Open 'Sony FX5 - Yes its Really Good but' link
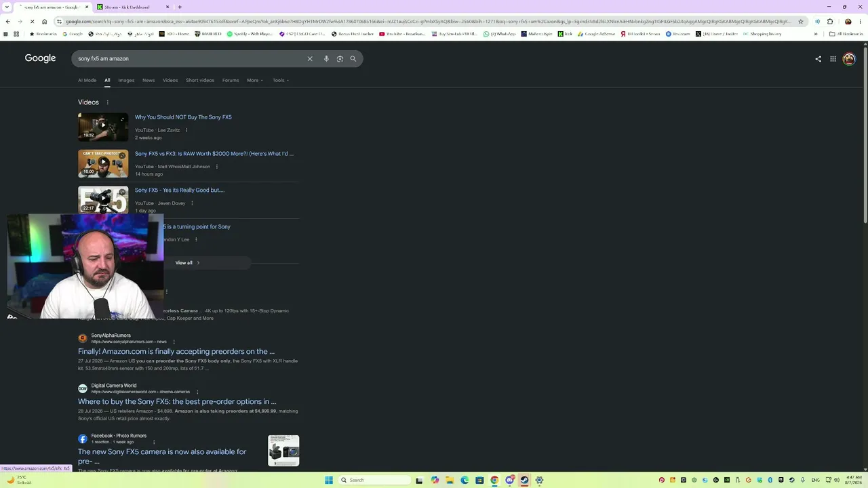 click(x=180, y=190)
